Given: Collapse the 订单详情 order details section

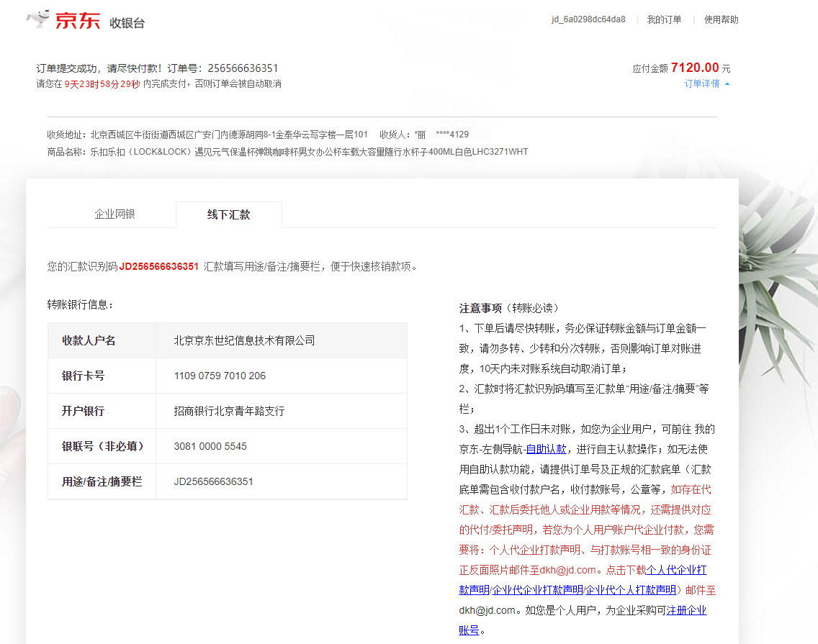Looking at the screenshot, I should (702, 84).
